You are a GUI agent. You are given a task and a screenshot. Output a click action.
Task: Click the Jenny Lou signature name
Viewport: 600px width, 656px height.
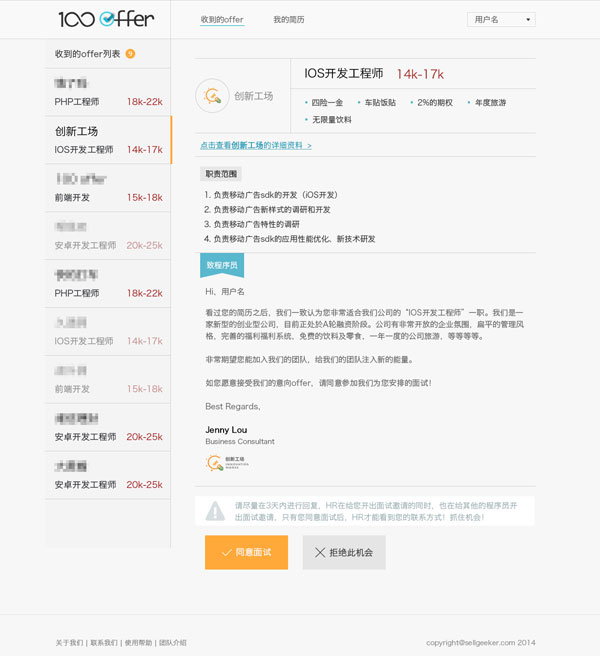coord(226,430)
